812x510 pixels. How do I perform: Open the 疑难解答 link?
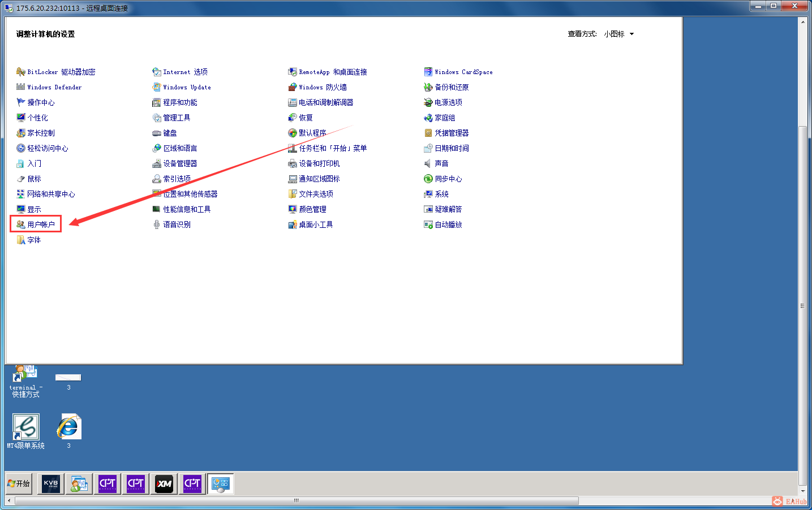[449, 209]
